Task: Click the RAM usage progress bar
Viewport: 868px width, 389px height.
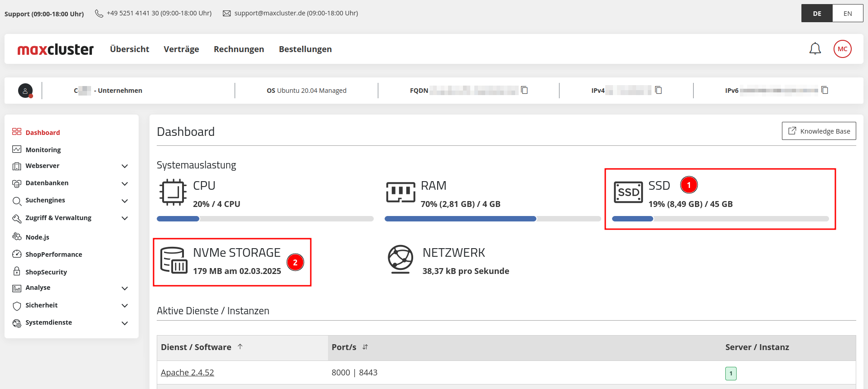Action: click(492, 219)
